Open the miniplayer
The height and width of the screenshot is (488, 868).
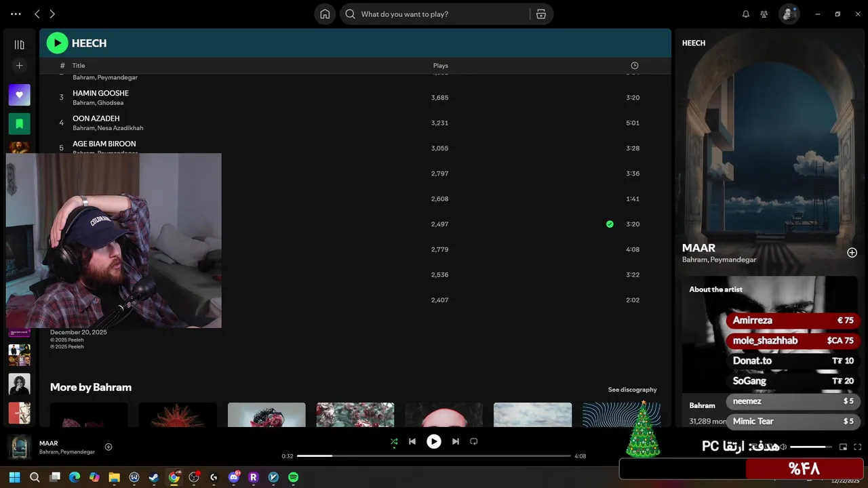(843, 447)
